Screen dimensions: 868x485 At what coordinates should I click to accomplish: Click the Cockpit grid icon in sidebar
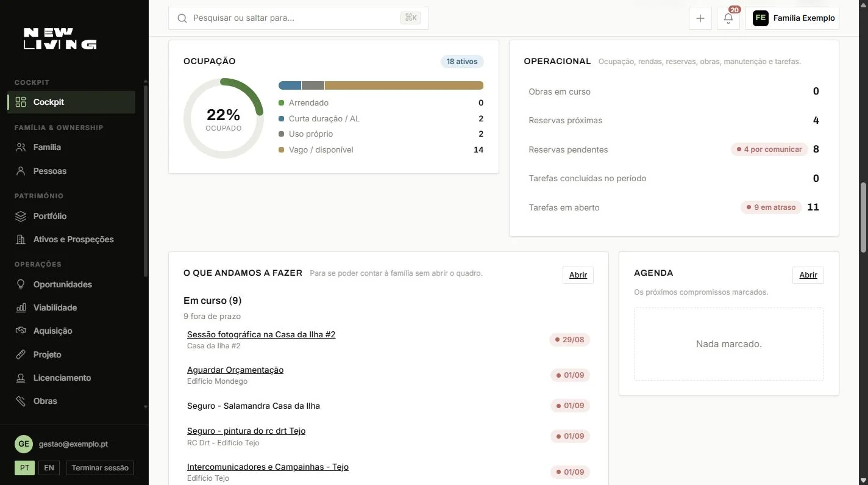[21, 102]
